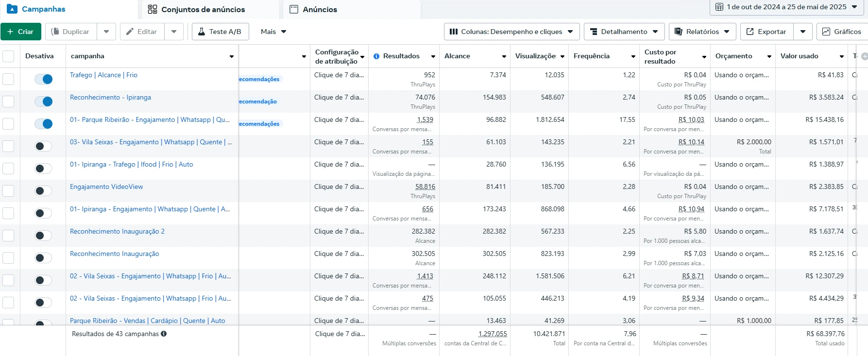Open the Colunas: Desempenho e cliques dropdown
Viewport: 868px width, 356px height.
coord(512,32)
